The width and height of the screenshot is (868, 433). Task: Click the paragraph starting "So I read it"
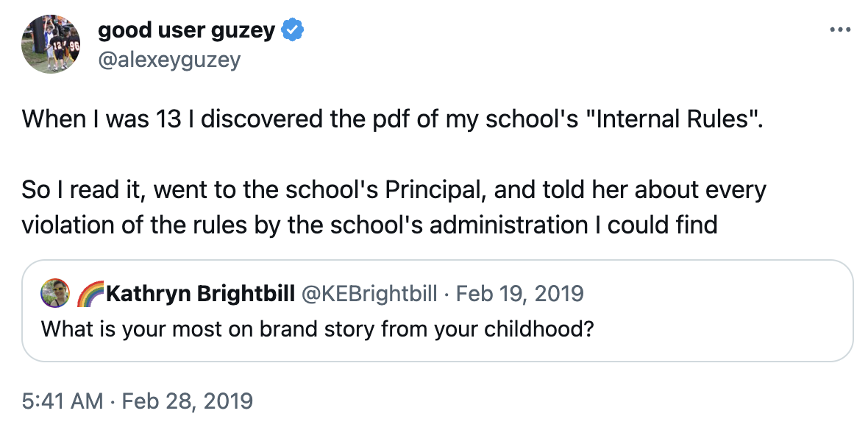394,207
